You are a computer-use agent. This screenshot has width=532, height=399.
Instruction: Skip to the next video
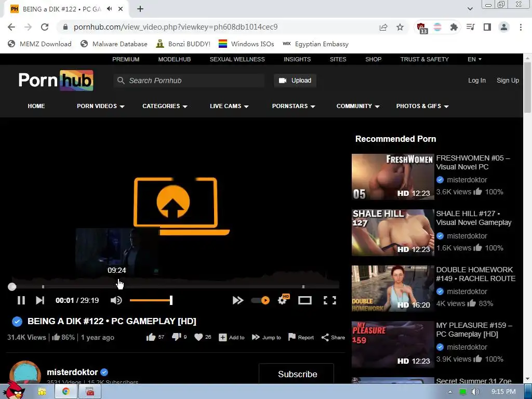tap(40, 300)
